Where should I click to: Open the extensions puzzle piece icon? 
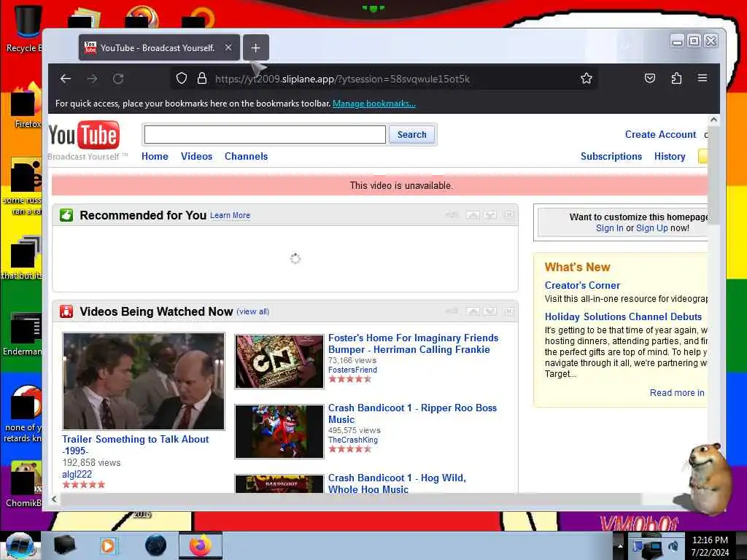point(676,78)
